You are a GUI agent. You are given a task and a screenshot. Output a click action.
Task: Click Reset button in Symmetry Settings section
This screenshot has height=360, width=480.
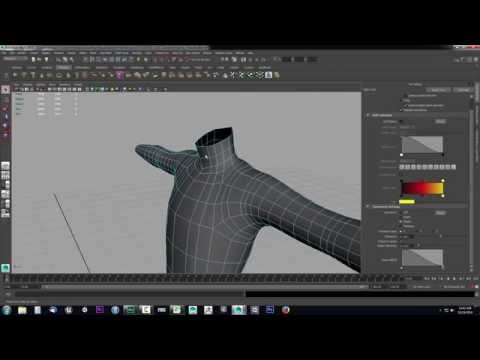441,213
